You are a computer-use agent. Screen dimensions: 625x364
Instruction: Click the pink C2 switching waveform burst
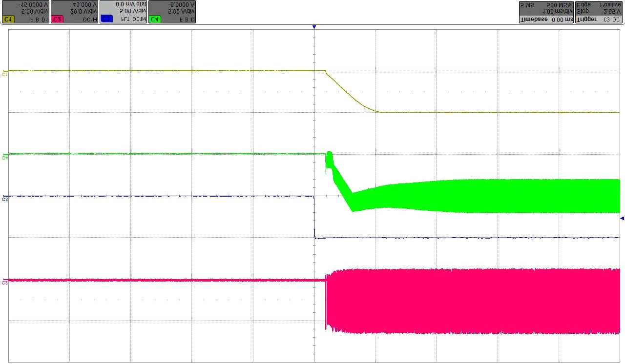tap(469, 301)
